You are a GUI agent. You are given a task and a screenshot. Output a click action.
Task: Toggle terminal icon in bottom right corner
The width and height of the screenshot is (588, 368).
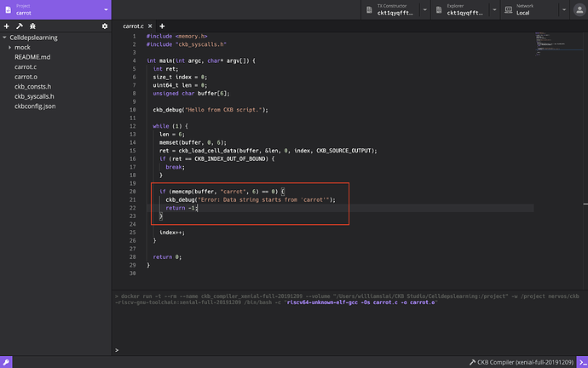point(582,362)
